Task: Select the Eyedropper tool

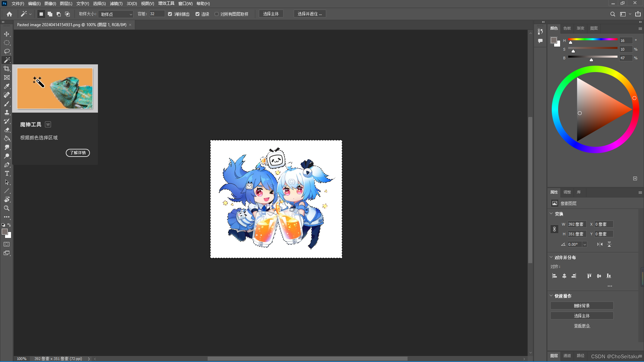Action: tap(7, 86)
